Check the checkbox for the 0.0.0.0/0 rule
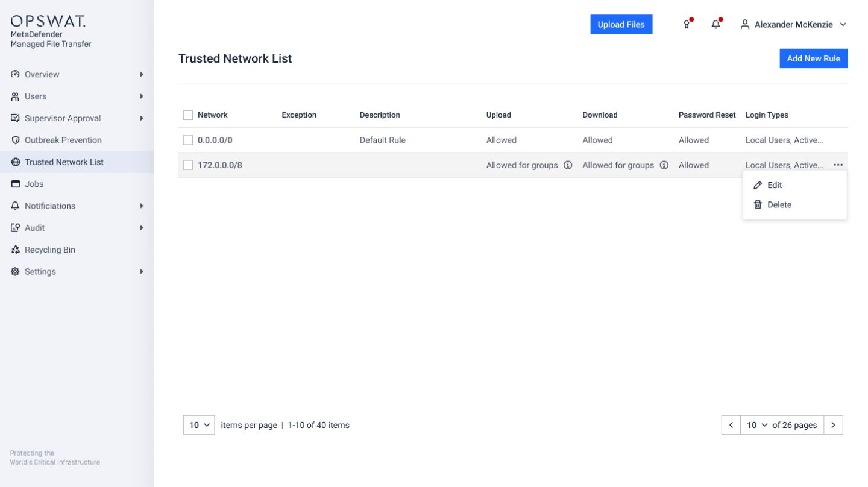 (x=187, y=139)
